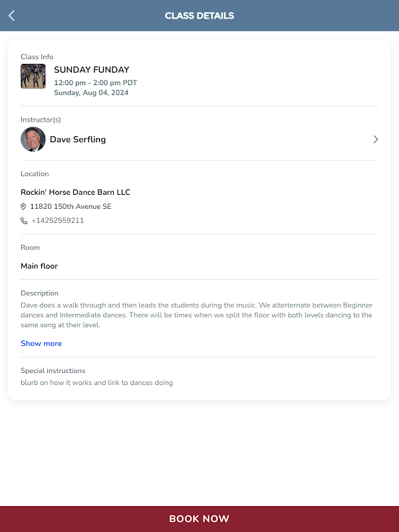Expand instructor details with right chevron
The width and height of the screenshot is (399, 532).
375,140
